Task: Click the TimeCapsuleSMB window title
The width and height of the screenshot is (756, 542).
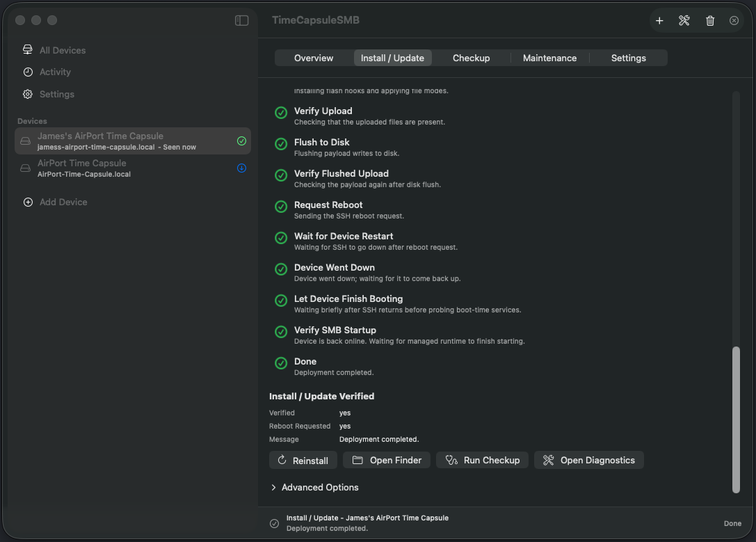Action: [x=316, y=20]
